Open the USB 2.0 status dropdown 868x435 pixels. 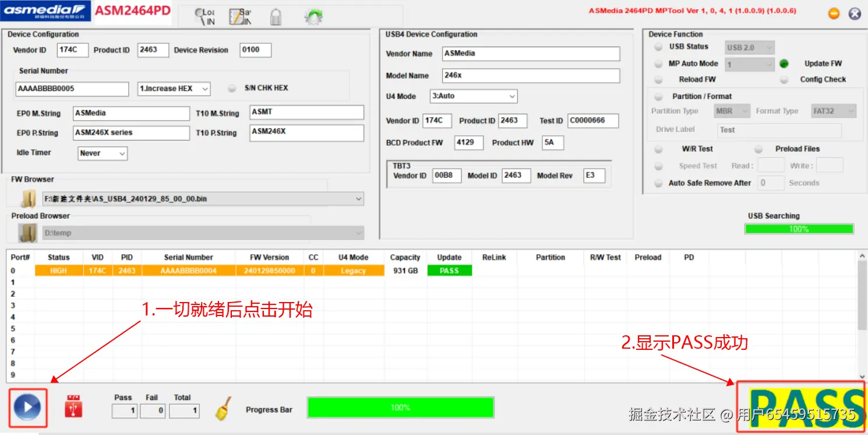click(750, 47)
